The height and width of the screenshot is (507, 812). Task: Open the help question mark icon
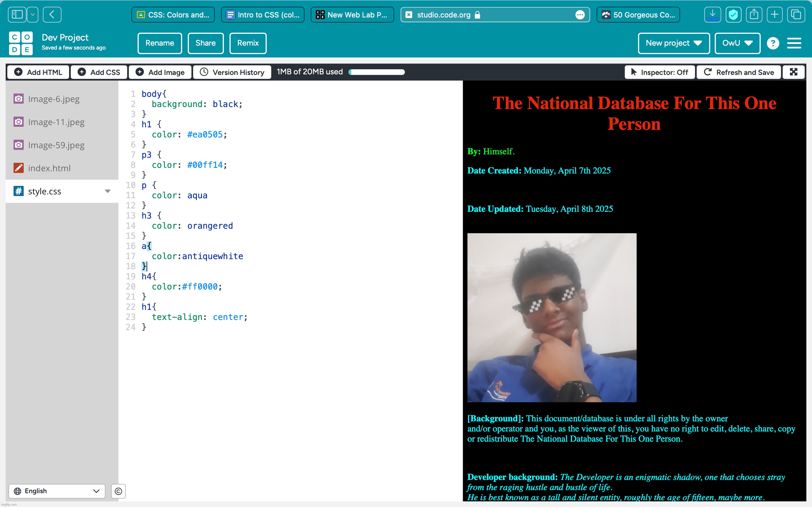(773, 43)
